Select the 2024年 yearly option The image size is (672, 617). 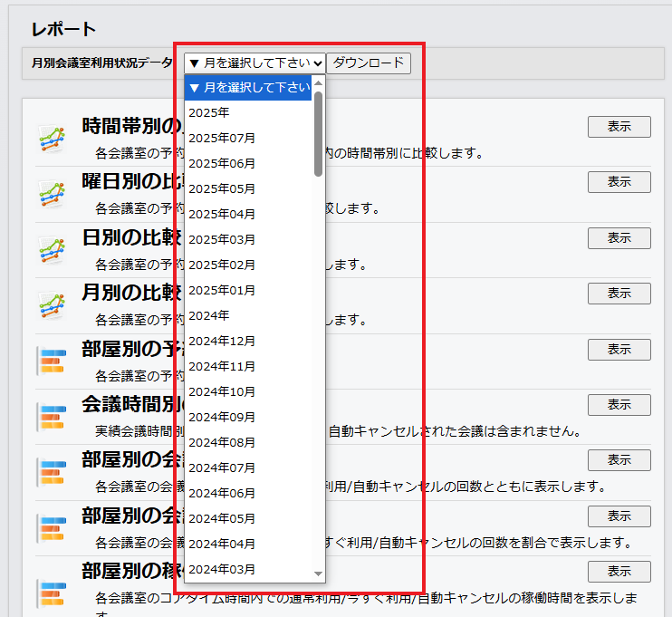pyautogui.click(x=208, y=315)
